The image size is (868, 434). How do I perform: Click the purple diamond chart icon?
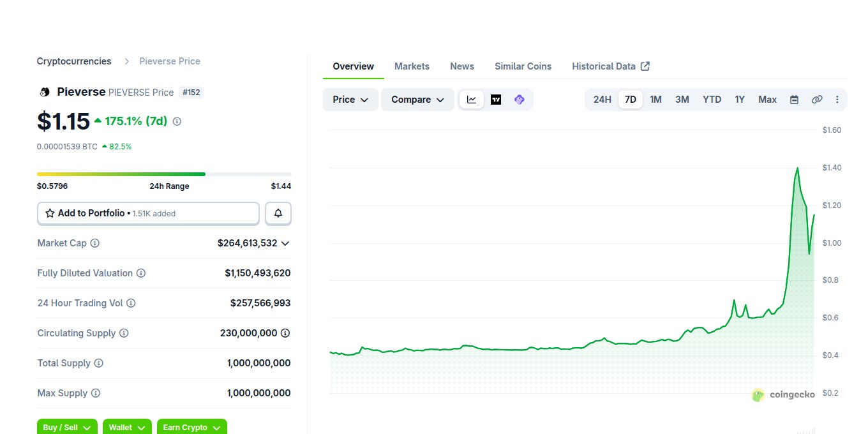(x=520, y=100)
